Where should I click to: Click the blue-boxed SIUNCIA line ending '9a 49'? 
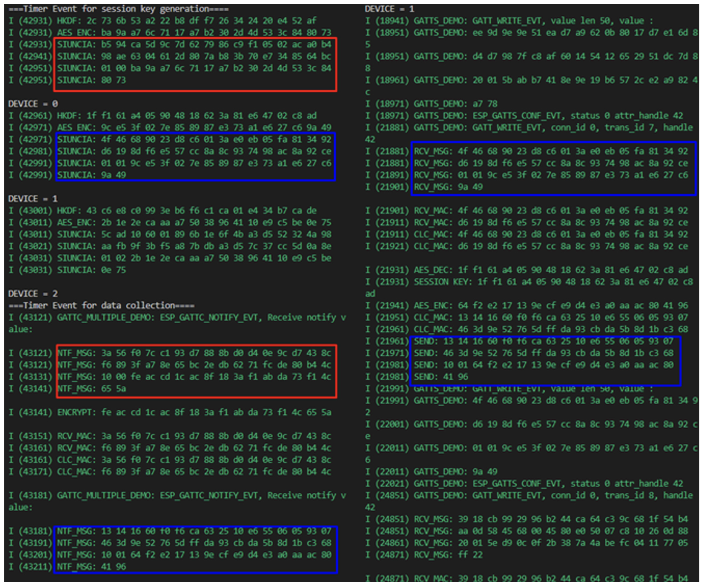click(92, 175)
